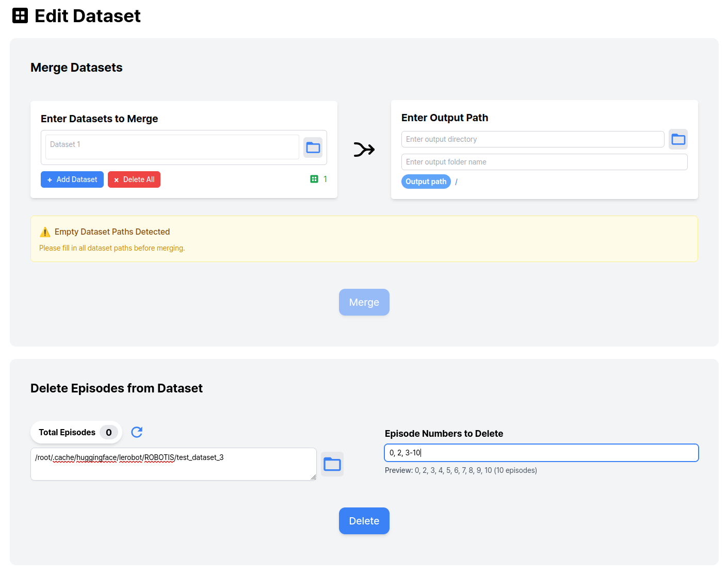Open the folder browser for the delete dataset path

click(332, 464)
